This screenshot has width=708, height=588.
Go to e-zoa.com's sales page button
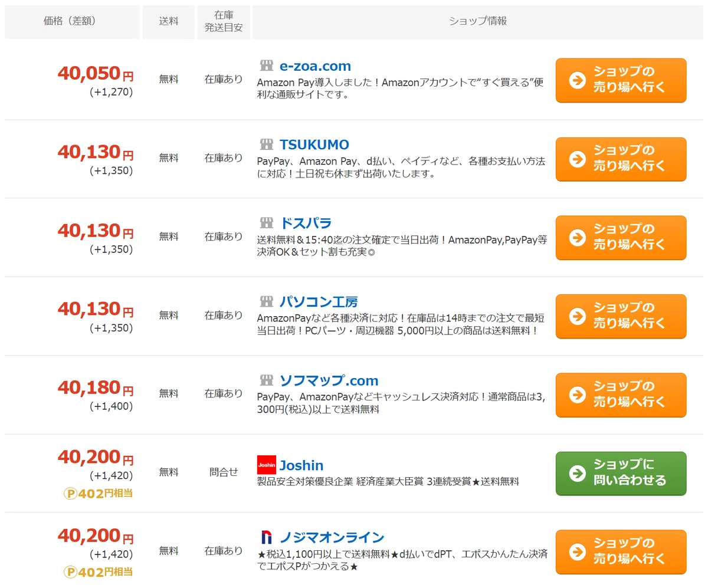pos(621,80)
